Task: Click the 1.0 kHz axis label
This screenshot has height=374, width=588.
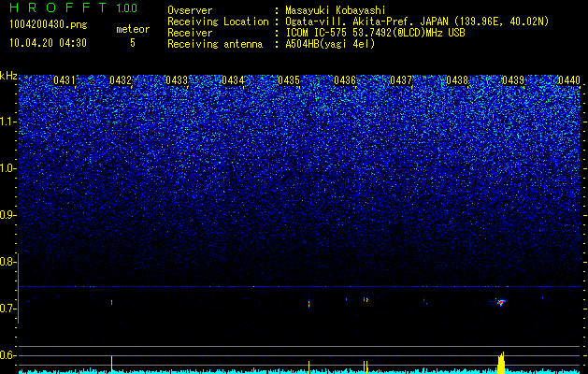Action: coord(7,168)
